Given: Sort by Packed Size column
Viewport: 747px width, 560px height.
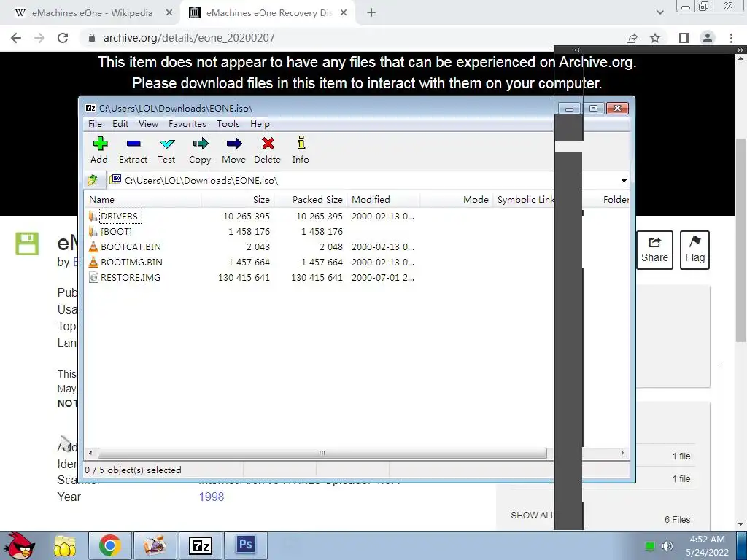Looking at the screenshot, I should pyautogui.click(x=311, y=200).
